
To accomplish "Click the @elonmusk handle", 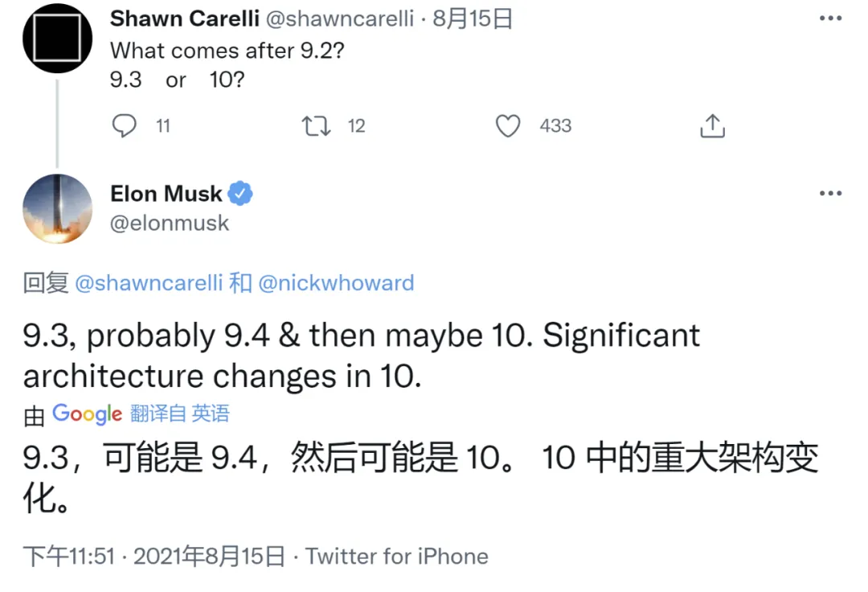I will (x=170, y=223).
